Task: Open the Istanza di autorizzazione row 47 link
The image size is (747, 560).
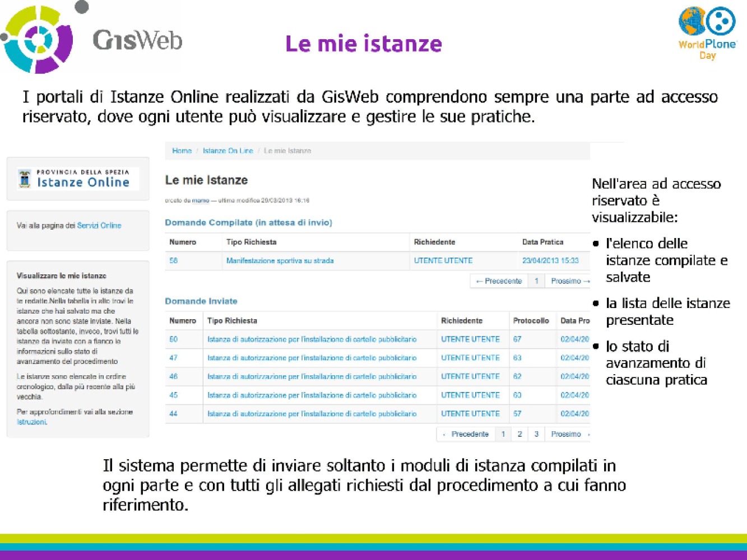Action: (312, 358)
